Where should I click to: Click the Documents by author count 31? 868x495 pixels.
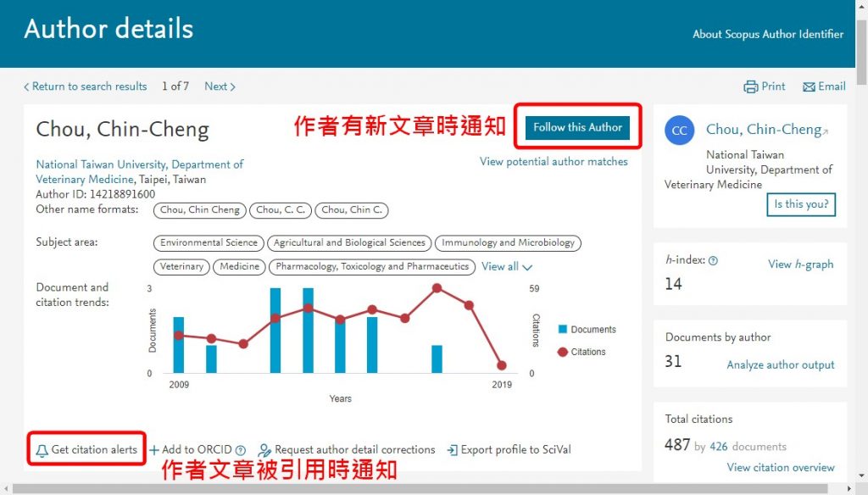click(x=673, y=362)
